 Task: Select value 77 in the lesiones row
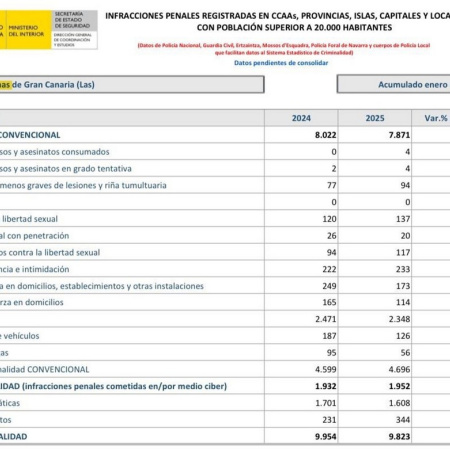click(x=331, y=185)
